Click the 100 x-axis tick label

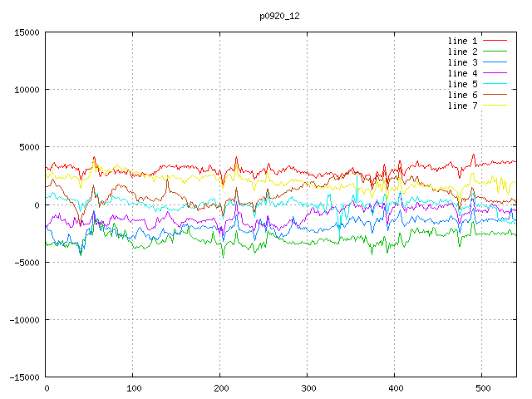133,388
